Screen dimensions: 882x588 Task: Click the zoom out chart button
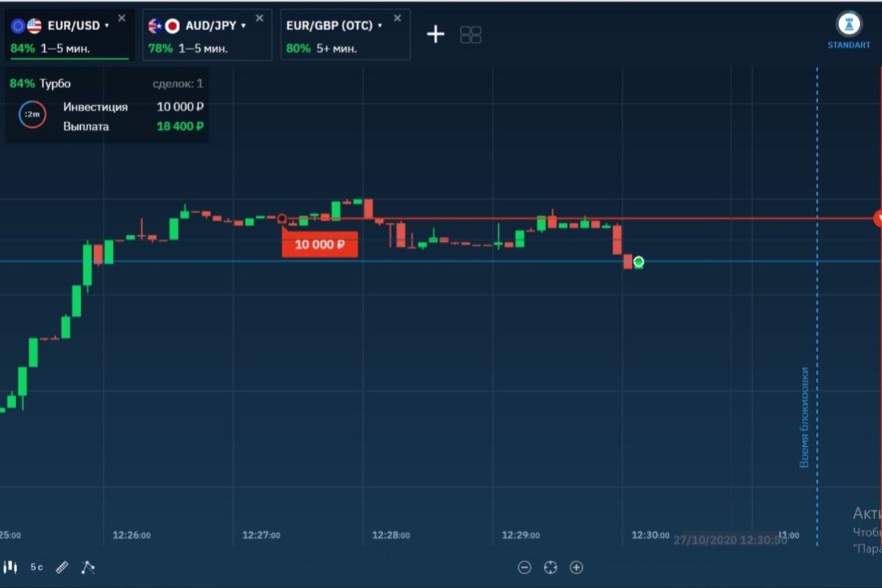coord(525,567)
